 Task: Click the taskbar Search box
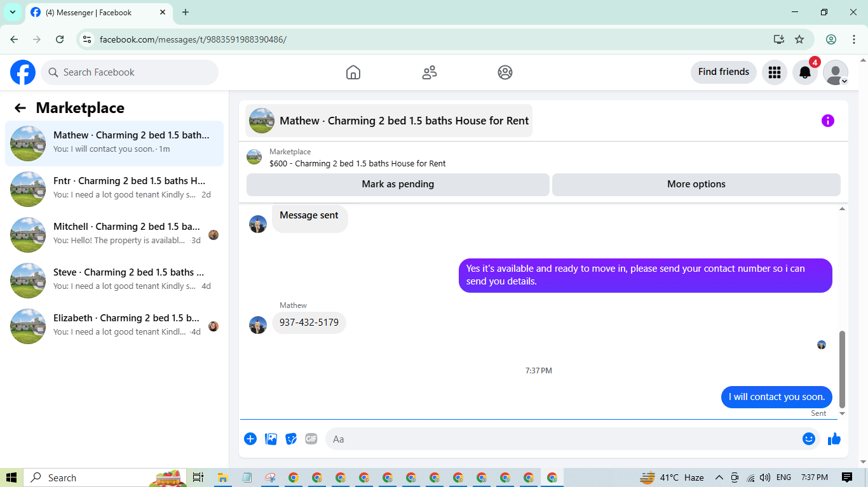pyautogui.click(x=105, y=477)
